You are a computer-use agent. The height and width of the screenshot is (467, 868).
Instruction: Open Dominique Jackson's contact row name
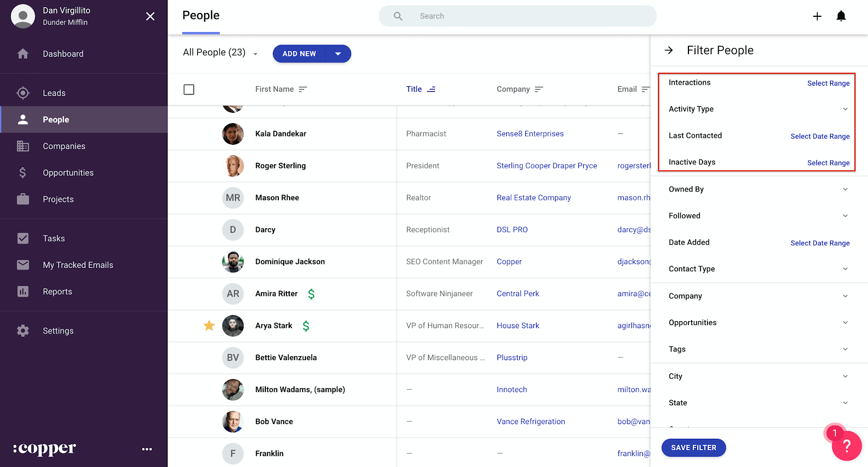pyautogui.click(x=290, y=261)
